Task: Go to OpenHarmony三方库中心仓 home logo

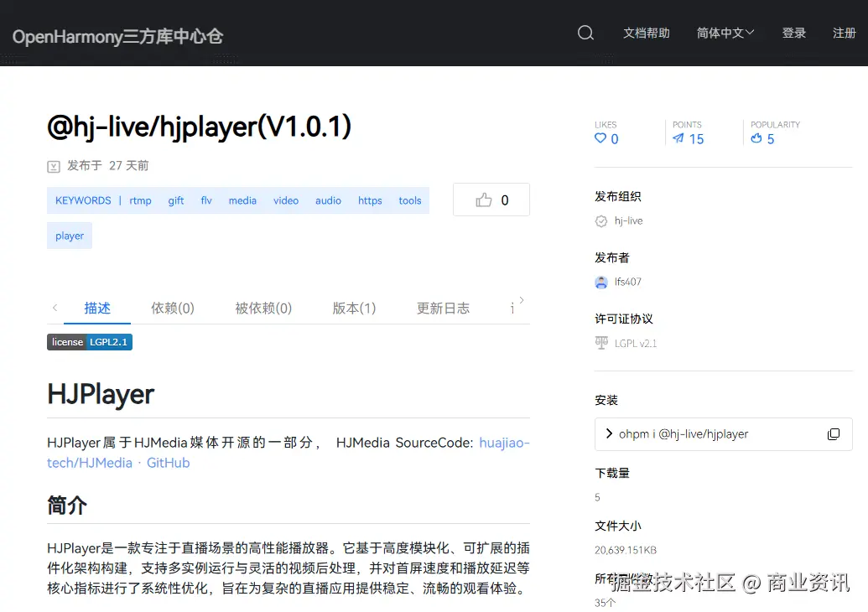Action: [118, 37]
